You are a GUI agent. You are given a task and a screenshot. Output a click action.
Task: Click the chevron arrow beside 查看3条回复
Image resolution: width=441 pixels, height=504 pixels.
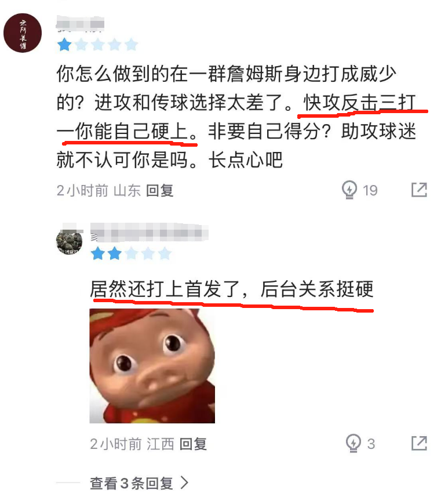tap(184, 483)
